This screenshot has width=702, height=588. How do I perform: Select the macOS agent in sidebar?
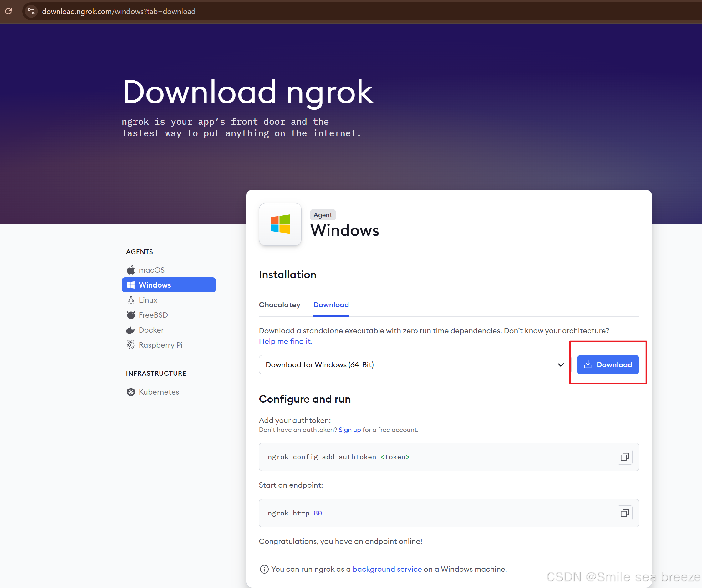[151, 270]
